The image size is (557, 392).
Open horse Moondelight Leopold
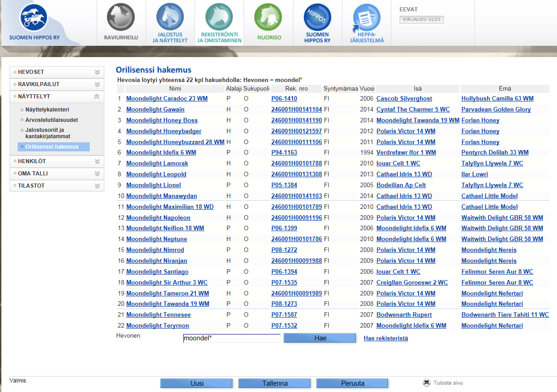pos(156,174)
